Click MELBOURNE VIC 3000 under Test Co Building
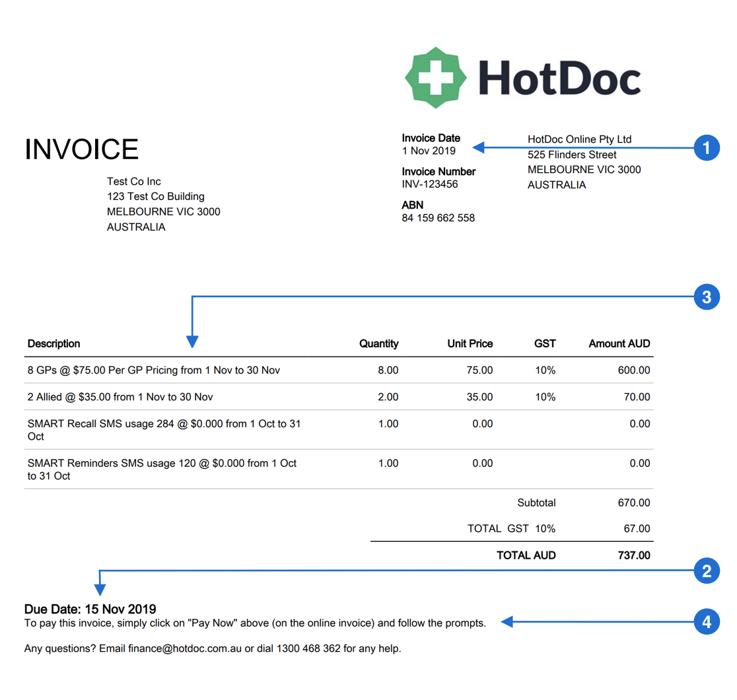This screenshot has height=700, width=737. pos(164,211)
